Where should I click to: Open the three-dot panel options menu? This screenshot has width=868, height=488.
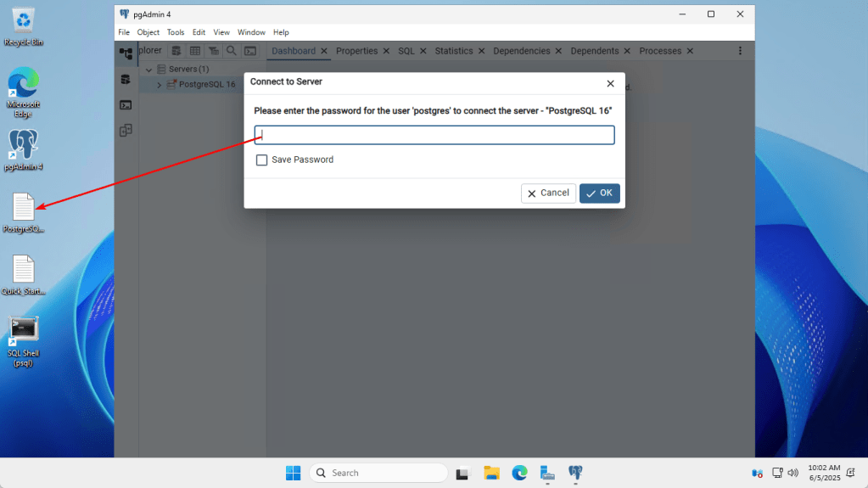pyautogui.click(x=740, y=51)
